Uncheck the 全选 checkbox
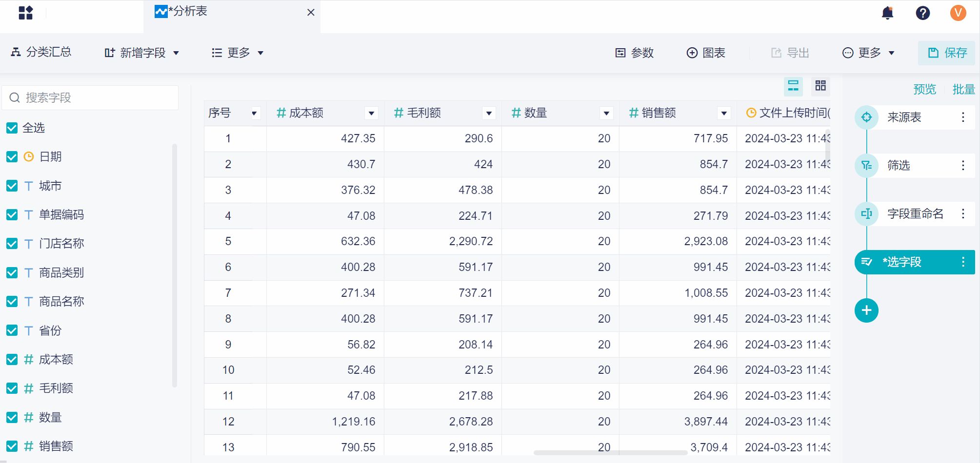The height and width of the screenshot is (463, 980). click(12, 128)
